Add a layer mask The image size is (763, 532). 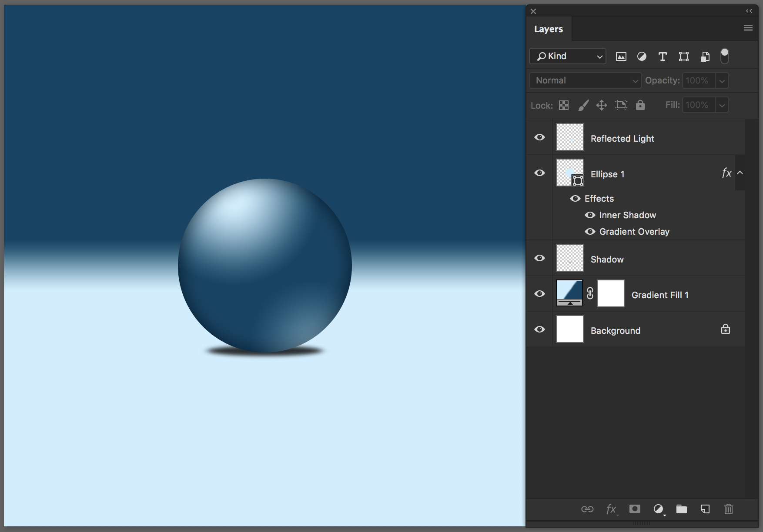635,509
